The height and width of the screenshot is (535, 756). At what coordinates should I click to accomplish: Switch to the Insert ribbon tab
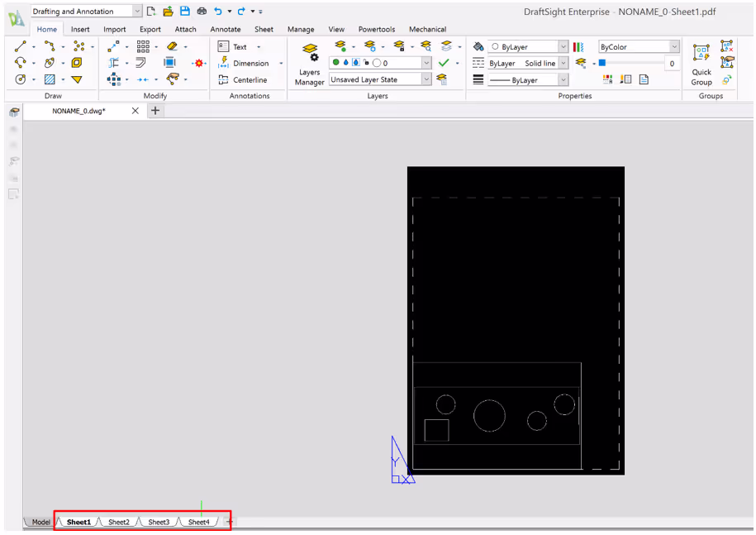point(80,29)
